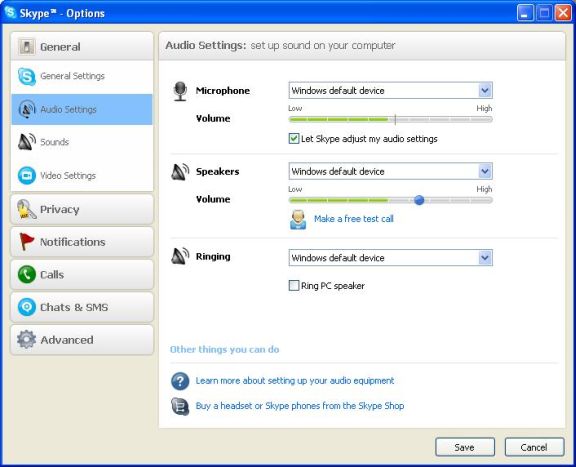Screen dimensions: 576x467
Task: Click the webcam icon for Video Settings
Action: pos(27,175)
